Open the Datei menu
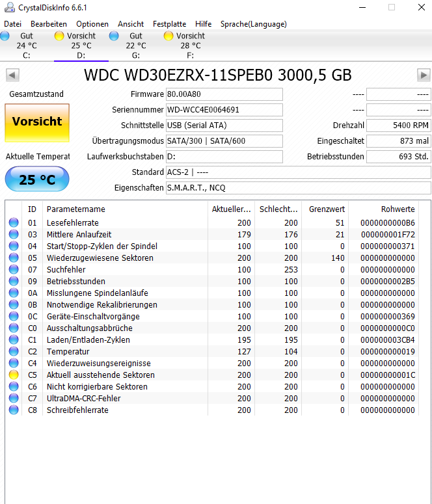The width and height of the screenshot is (432, 504). click(12, 24)
